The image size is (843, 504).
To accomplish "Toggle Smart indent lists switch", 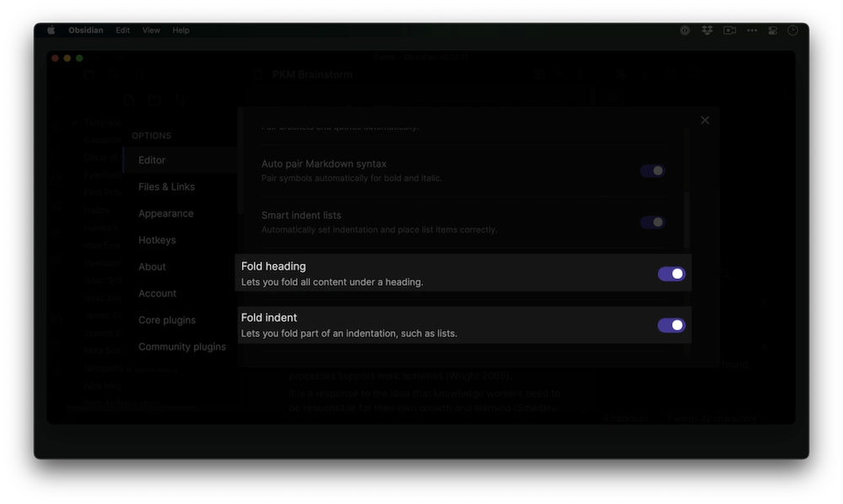I will coord(652,222).
